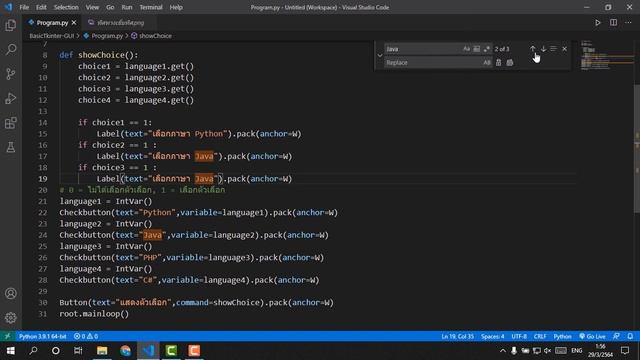Go to previous find match arrow
The image size is (640, 360).
533,49
